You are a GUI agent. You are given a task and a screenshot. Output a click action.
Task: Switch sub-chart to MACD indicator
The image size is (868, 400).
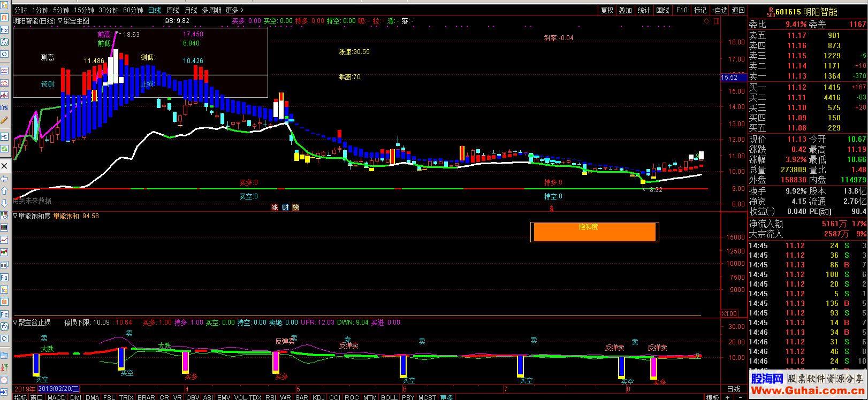point(57,397)
